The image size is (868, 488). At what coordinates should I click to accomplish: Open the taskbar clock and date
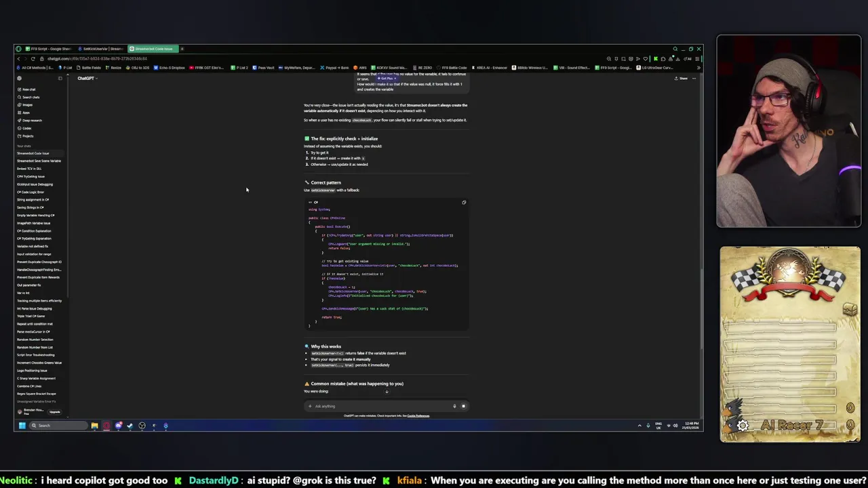point(692,426)
